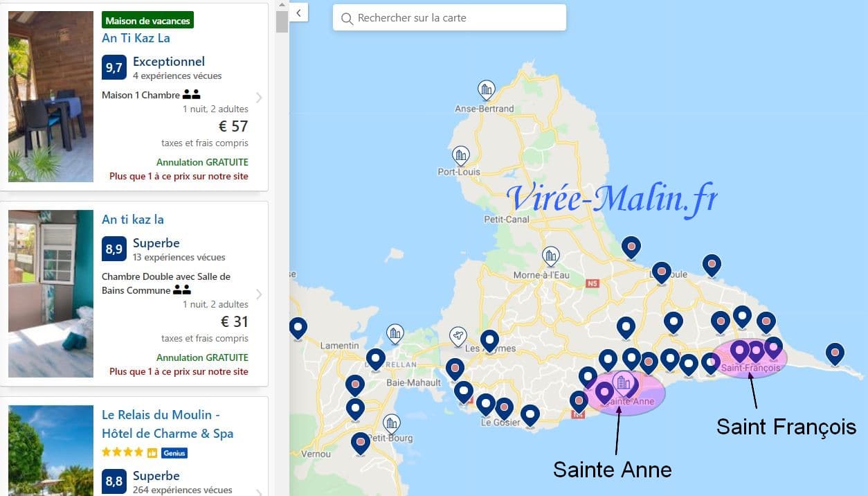Click the Sainte-Anne city building icon
The height and width of the screenshot is (496, 868).
tap(622, 382)
